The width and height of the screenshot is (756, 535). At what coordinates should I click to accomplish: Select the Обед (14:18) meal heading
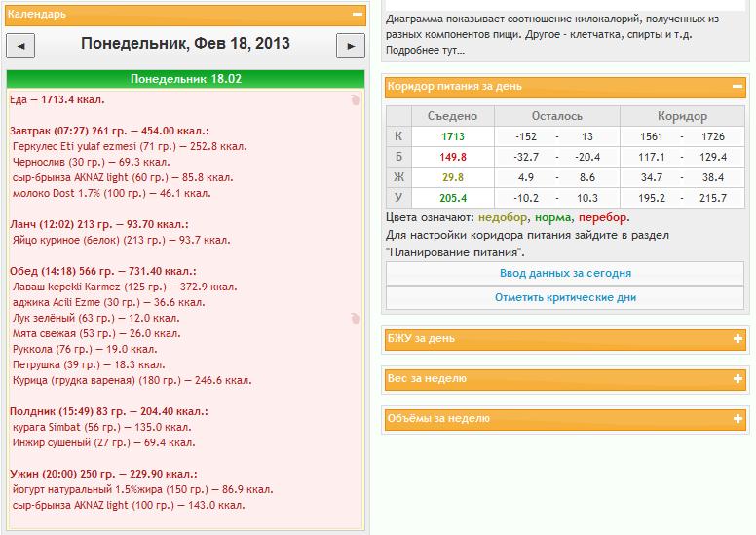[102, 271]
